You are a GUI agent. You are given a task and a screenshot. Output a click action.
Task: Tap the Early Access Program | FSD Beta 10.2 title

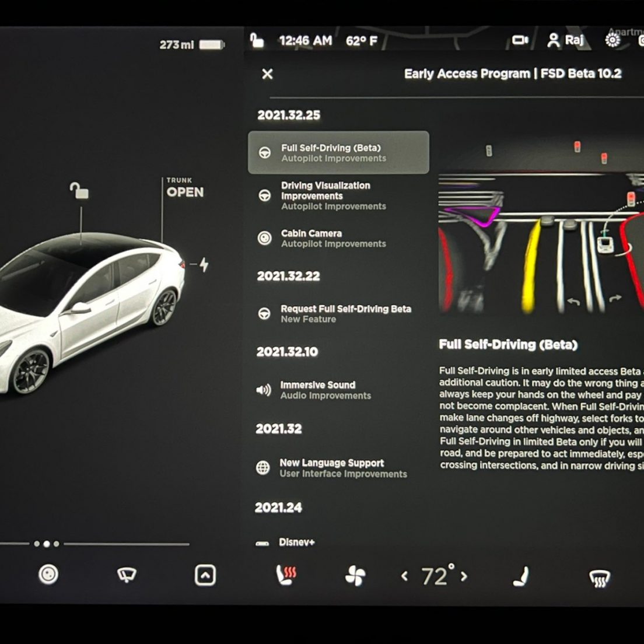pos(513,73)
